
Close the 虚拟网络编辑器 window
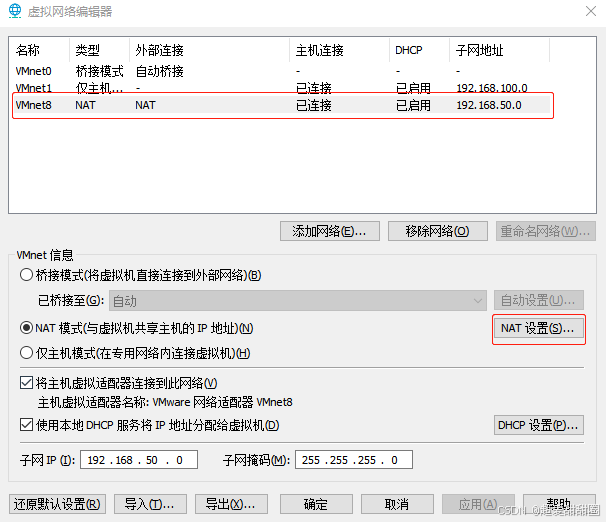pyautogui.click(x=591, y=11)
